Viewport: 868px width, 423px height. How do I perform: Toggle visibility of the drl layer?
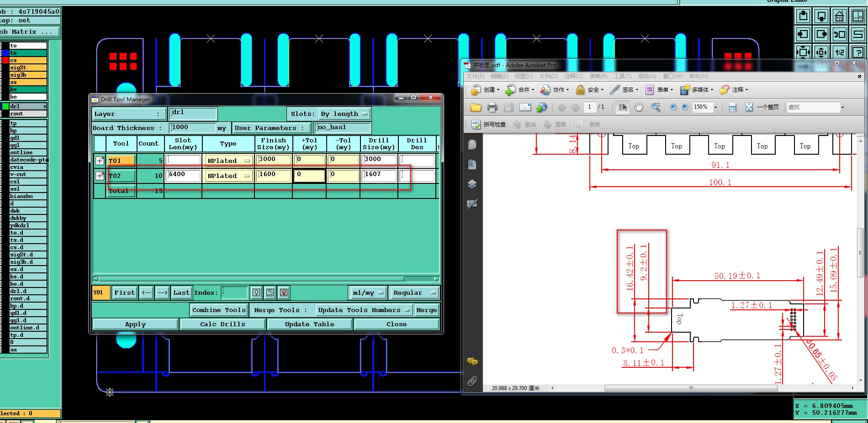(6, 106)
